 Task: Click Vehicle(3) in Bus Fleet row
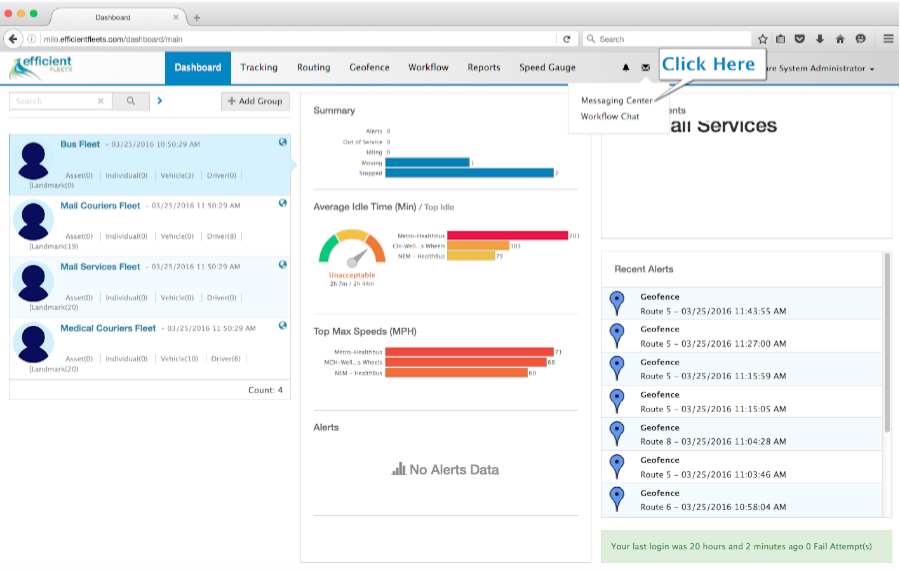coord(177,176)
